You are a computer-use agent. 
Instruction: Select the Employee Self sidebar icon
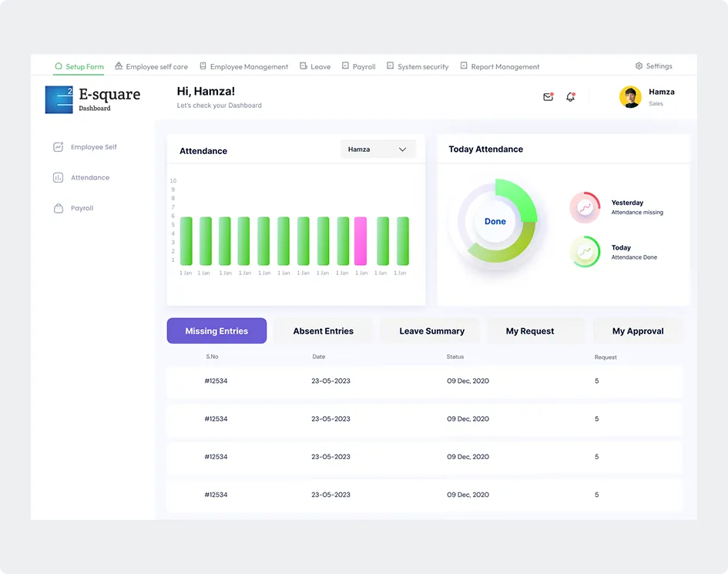tap(59, 147)
